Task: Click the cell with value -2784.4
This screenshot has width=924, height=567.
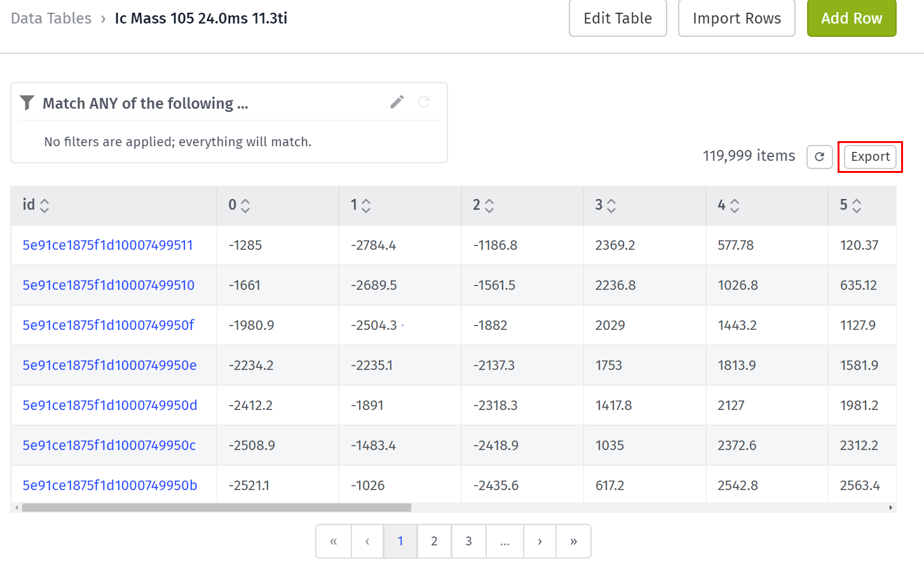Action: coord(400,245)
